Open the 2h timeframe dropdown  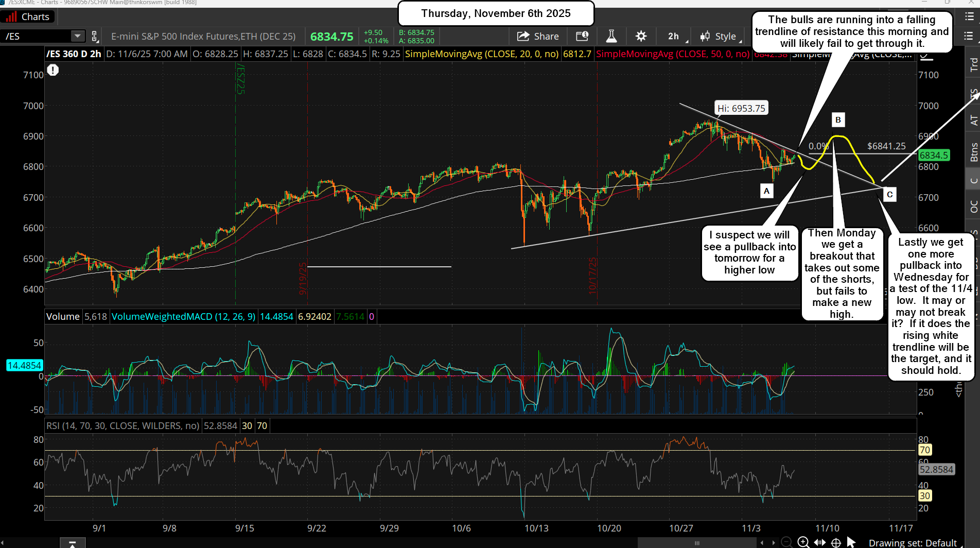(x=673, y=36)
